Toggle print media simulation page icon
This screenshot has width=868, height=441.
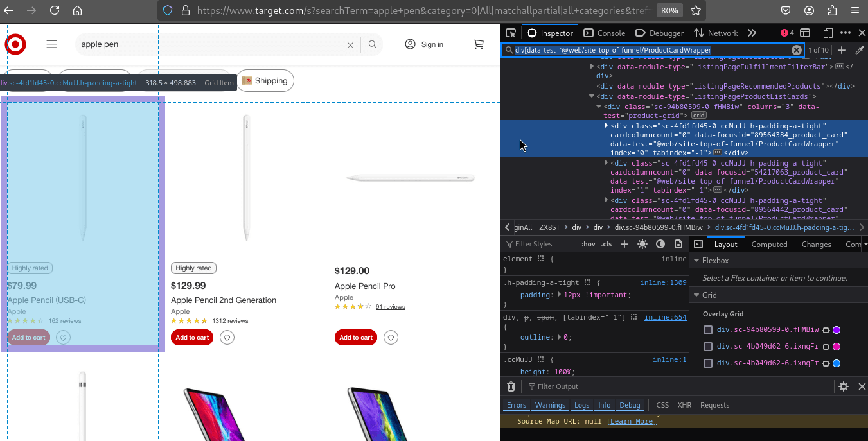678,244
